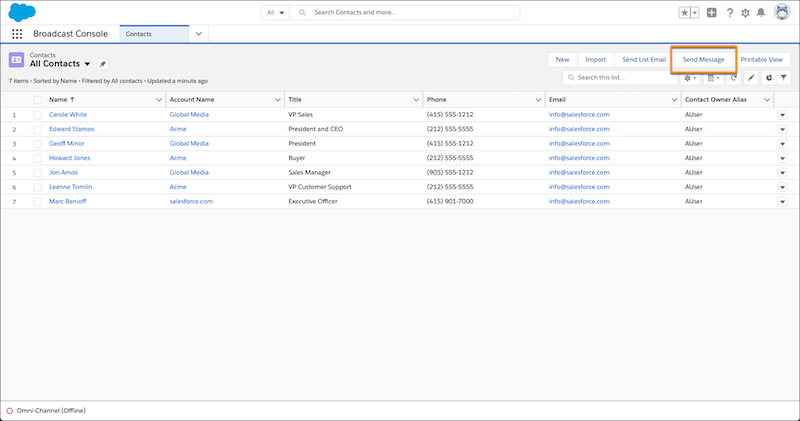Open the Acme account for Howard Jones
Viewport: 800px width, 421px height.
[x=178, y=158]
